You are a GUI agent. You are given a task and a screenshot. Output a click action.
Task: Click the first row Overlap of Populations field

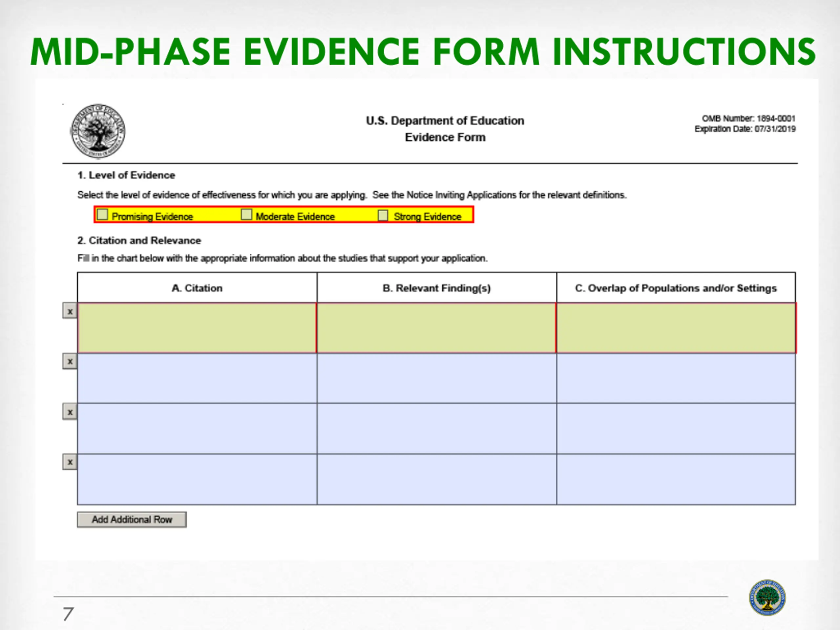676,328
